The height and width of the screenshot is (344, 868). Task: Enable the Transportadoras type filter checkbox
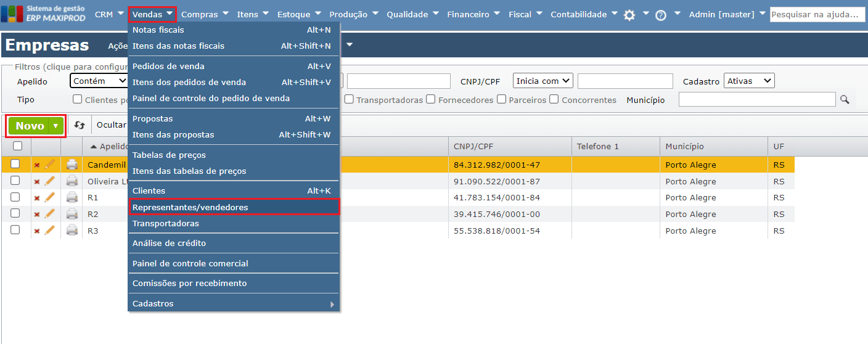coord(349,99)
